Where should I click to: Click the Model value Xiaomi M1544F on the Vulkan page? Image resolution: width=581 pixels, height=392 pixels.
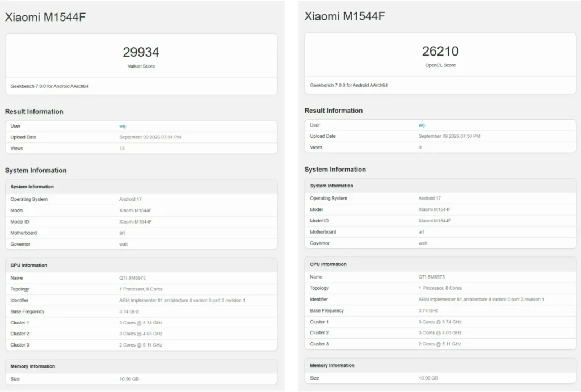click(x=136, y=210)
